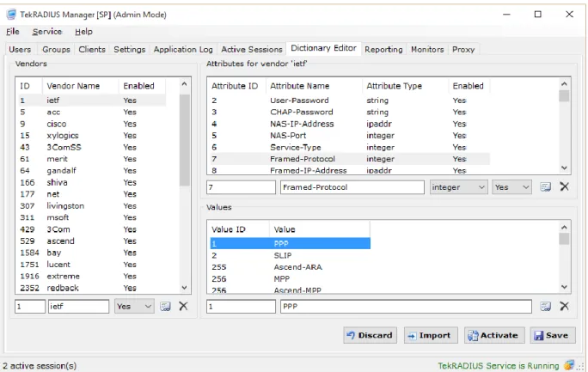Delete the PPP value using X icon

click(x=565, y=307)
